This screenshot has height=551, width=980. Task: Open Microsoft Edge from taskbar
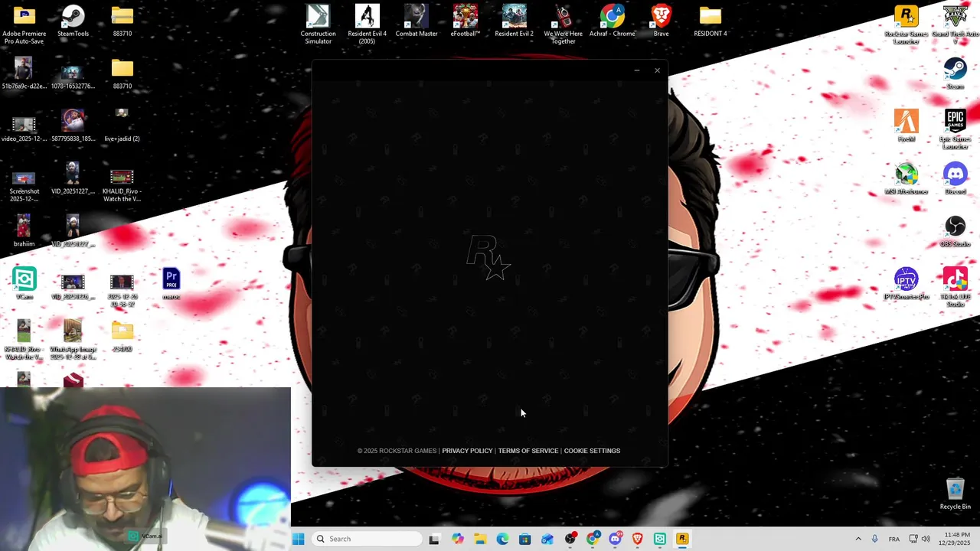coord(502,539)
